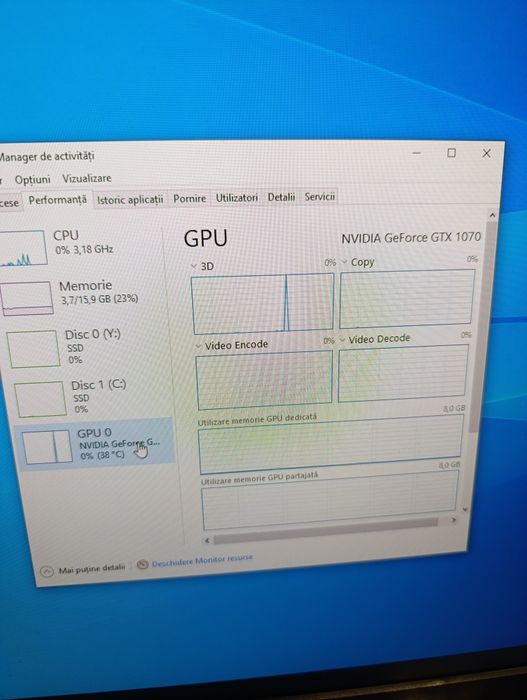Click the Utilizare memorie GPU dedicată label
This screenshot has height=700, width=527.
click(x=257, y=420)
